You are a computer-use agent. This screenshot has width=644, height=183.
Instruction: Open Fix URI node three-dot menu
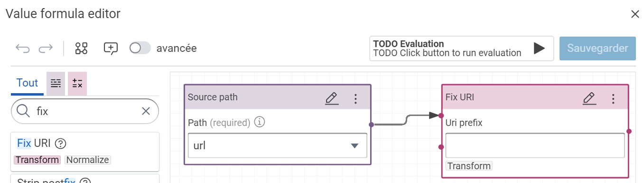pyautogui.click(x=613, y=98)
